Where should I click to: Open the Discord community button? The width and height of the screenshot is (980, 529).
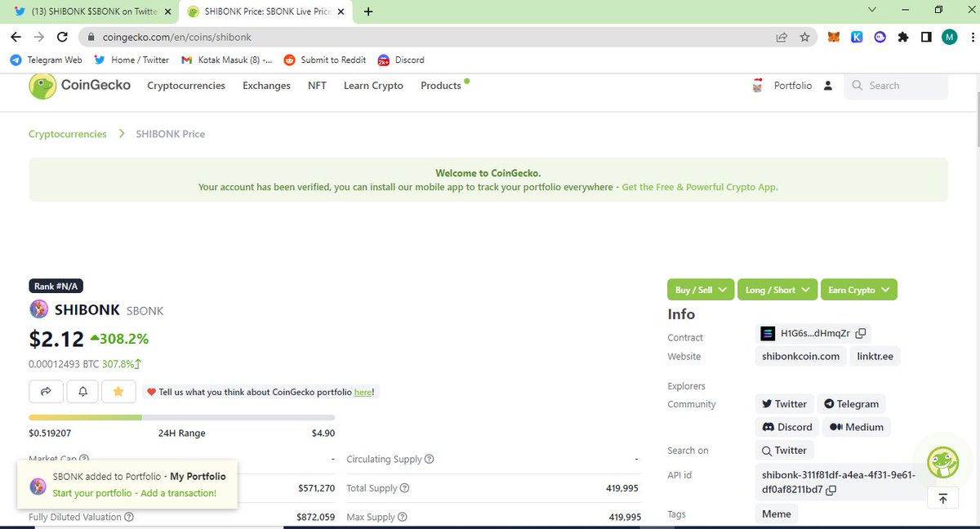point(787,427)
